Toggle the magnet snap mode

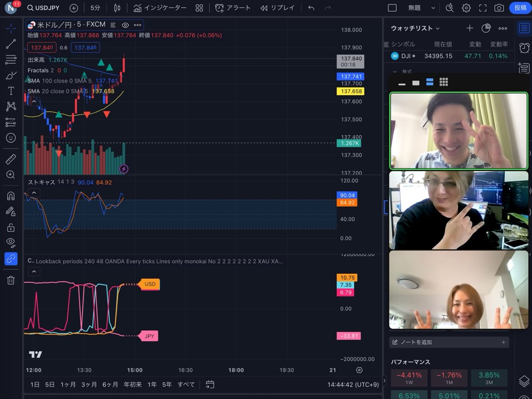[x=11, y=196]
